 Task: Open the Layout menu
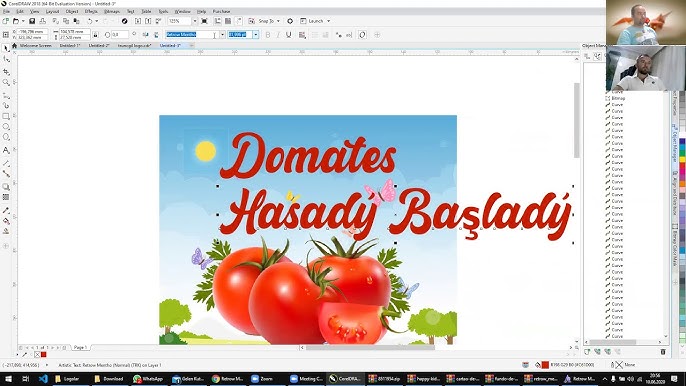(52, 11)
